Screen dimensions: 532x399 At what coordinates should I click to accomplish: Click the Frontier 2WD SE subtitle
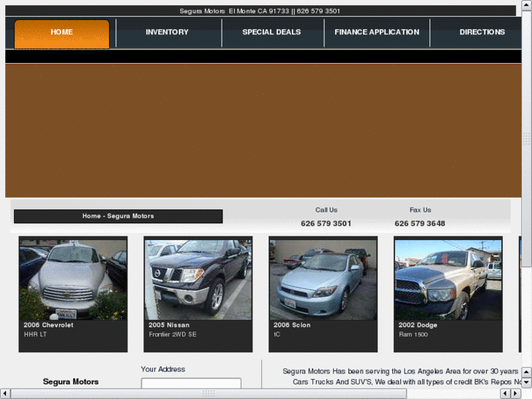(173, 335)
